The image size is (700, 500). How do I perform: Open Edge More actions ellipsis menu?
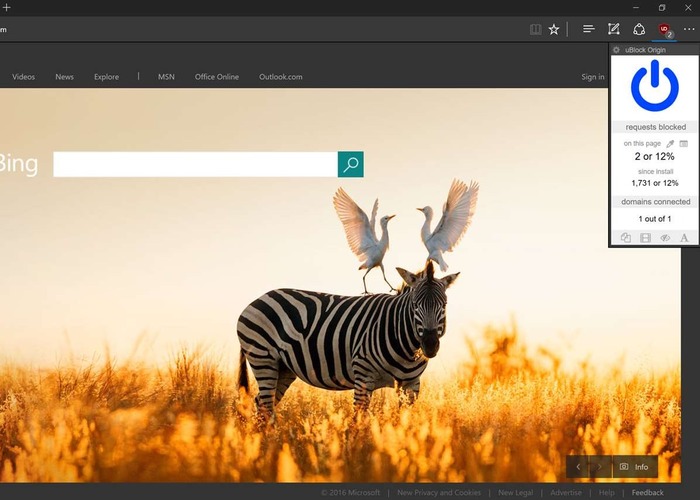pyautogui.click(x=689, y=29)
